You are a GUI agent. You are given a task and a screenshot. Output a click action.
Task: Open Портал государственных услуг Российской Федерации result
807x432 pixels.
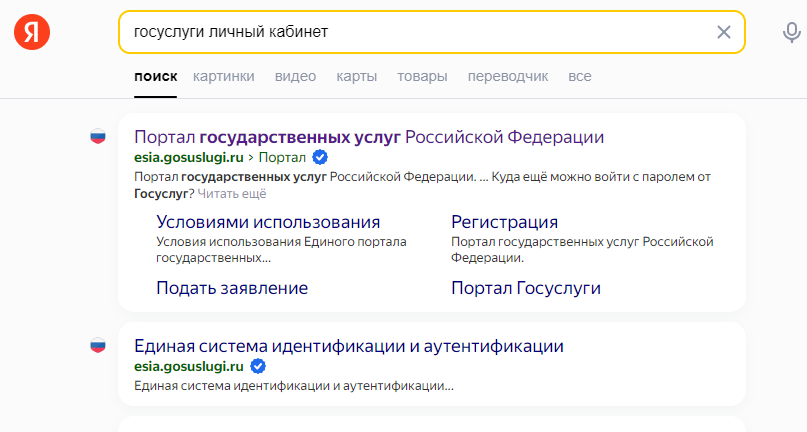tap(369, 137)
